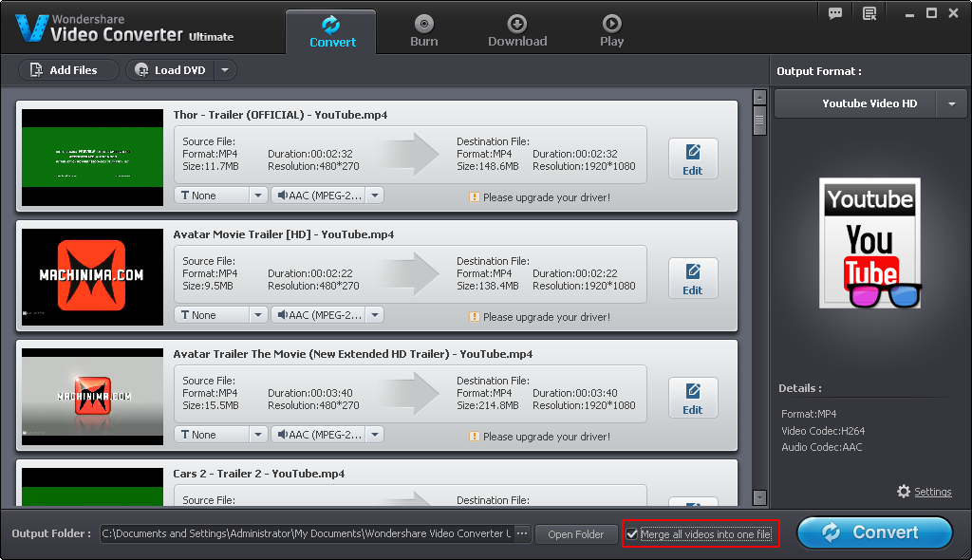972x560 pixels.
Task: Open the registration list icon in title bar
Action: [x=869, y=13]
